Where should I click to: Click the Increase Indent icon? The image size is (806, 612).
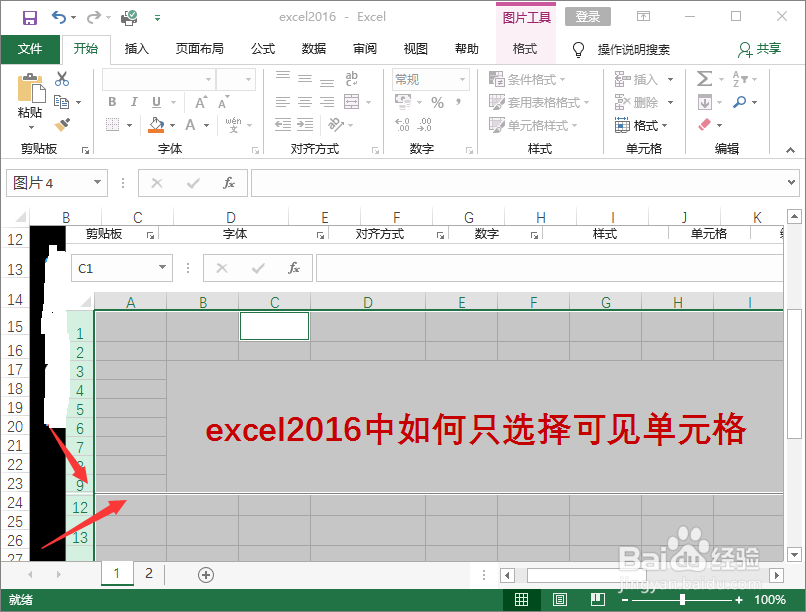[x=305, y=124]
